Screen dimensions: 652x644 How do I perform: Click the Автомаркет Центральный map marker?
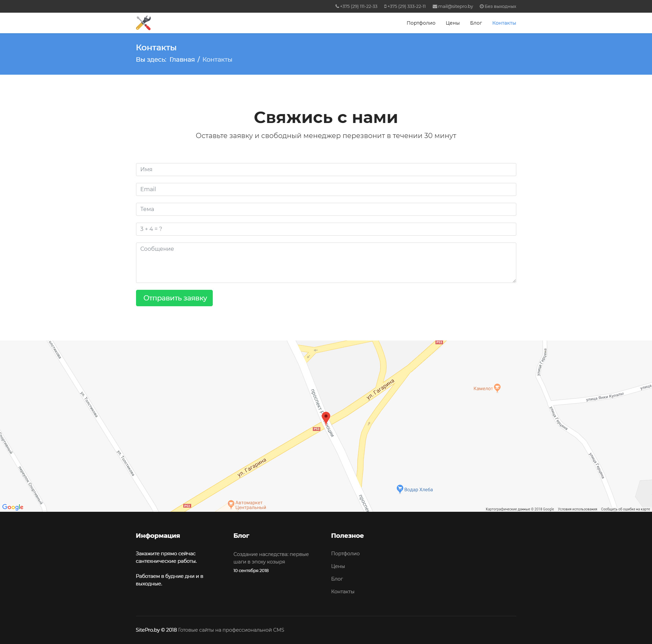[x=231, y=504]
